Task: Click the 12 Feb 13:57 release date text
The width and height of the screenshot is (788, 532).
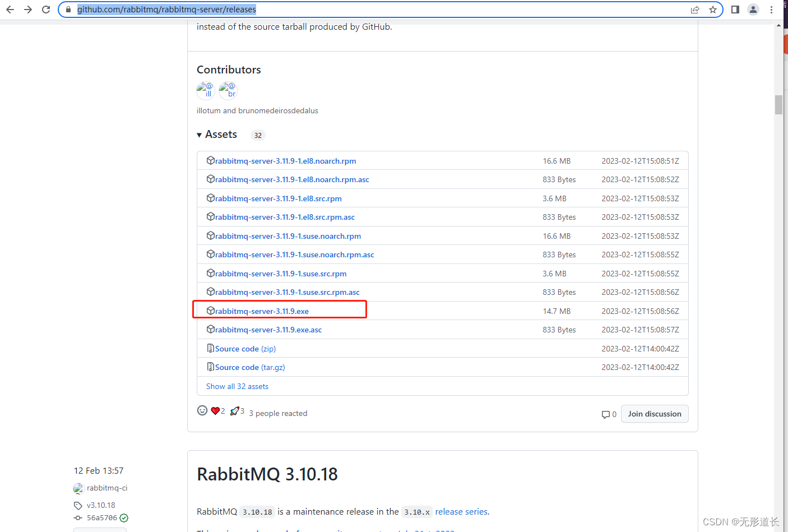Action: click(x=99, y=471)
